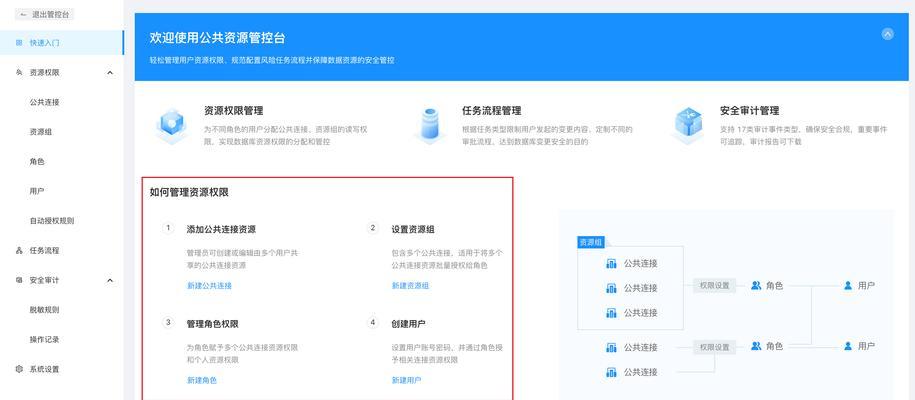915x400 pixels.
Task: Open 角色 in sidebar menu
Action: tap(37, 162)
